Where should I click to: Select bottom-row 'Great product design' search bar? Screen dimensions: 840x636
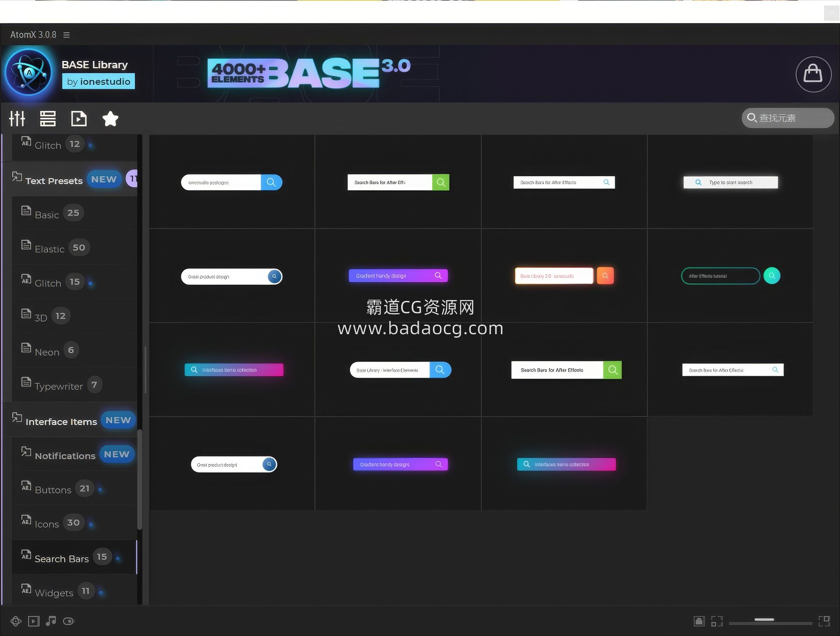point(234,464)
